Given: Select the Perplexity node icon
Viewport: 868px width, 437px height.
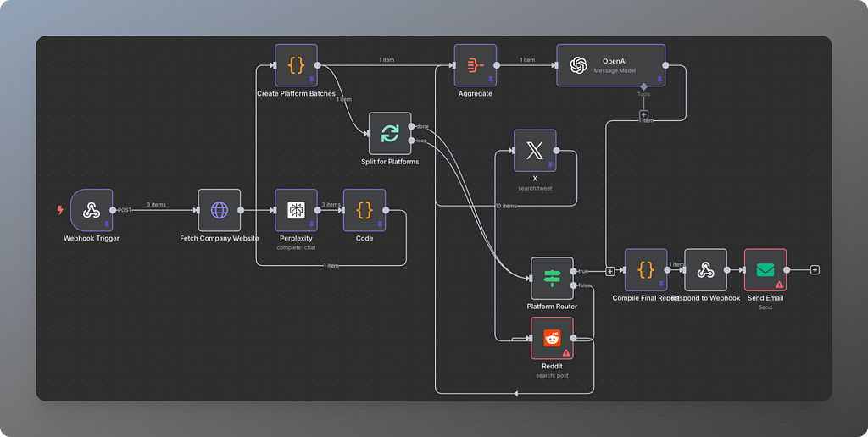Looking at the screenshot, I should point(296,210).
